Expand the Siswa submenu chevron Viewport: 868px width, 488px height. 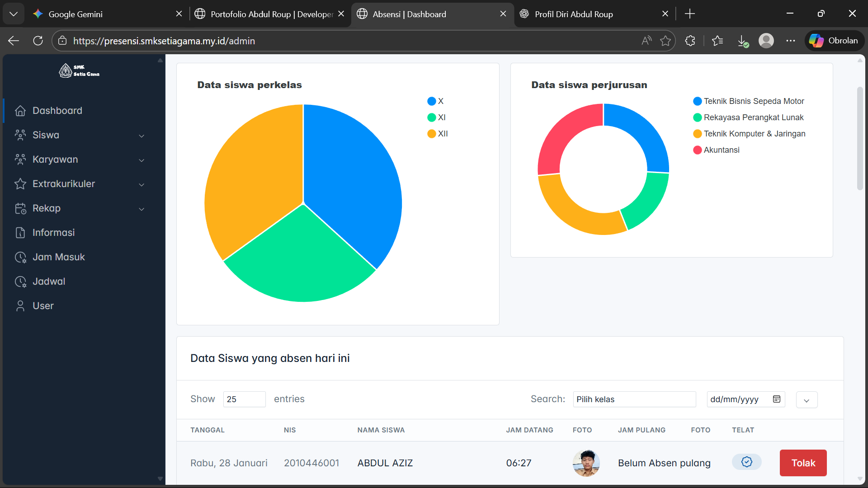(x=142, y=136)
